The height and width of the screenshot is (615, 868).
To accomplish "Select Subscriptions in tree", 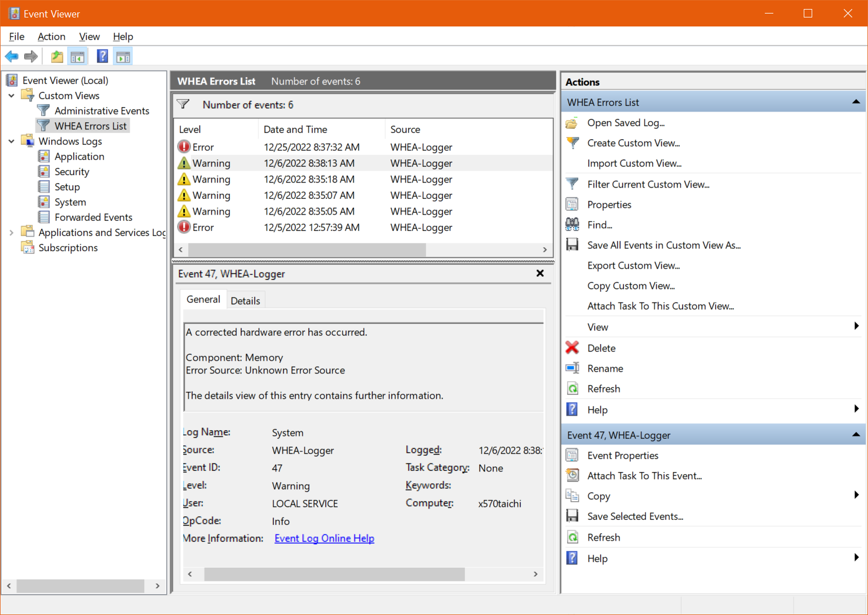I will [x=68, y=248].
